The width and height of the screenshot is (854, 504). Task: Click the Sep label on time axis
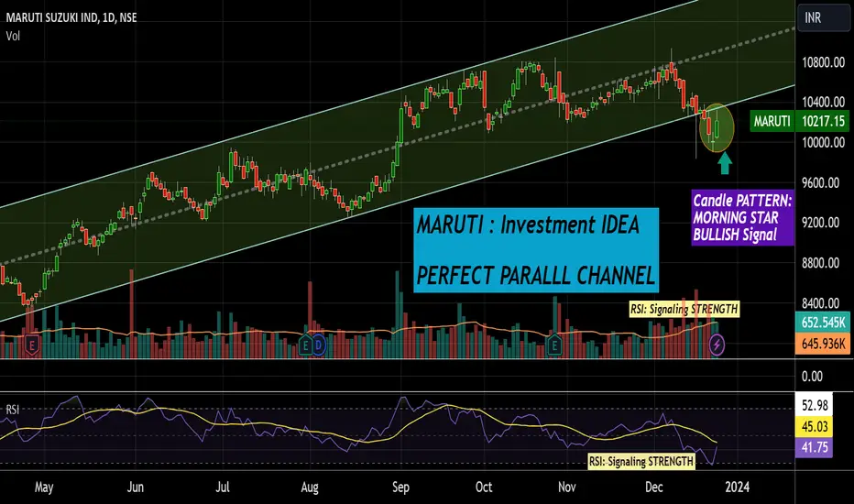[400, 487]
